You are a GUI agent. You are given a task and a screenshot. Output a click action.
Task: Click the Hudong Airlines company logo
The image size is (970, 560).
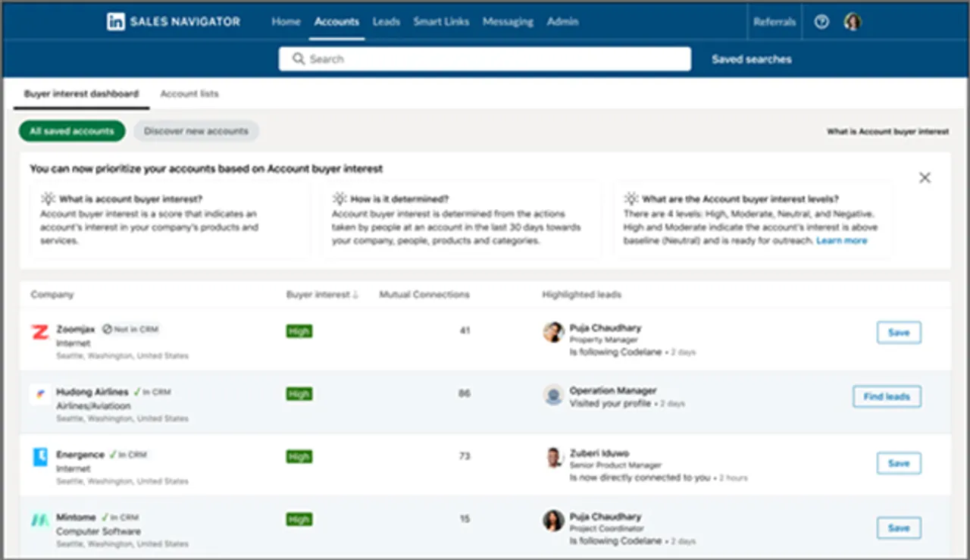[39, 395]
